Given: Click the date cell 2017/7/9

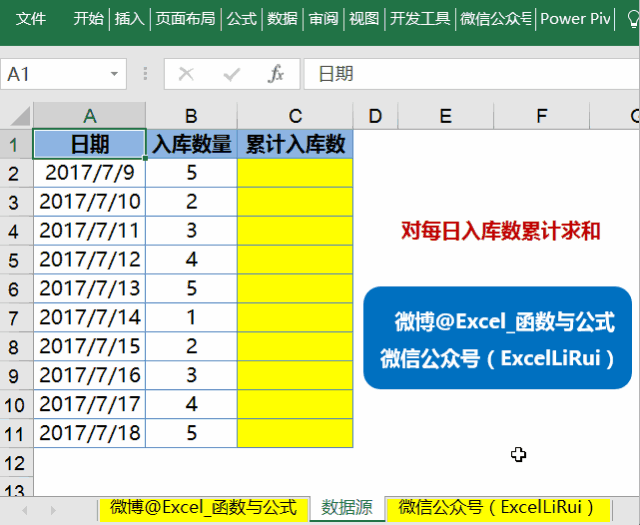Looking at the screenshot, I should tap(89, 173).
